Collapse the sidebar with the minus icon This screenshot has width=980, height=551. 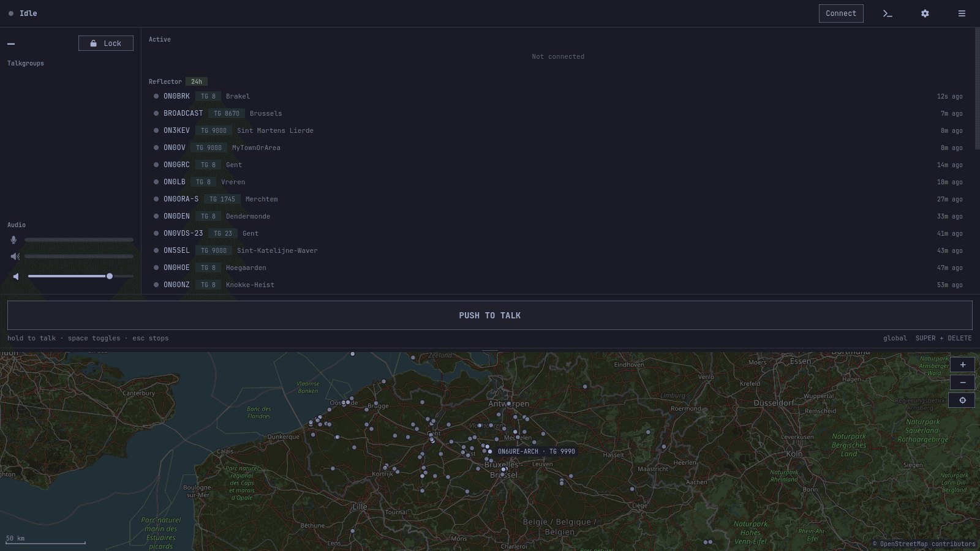tap(11, 43)
